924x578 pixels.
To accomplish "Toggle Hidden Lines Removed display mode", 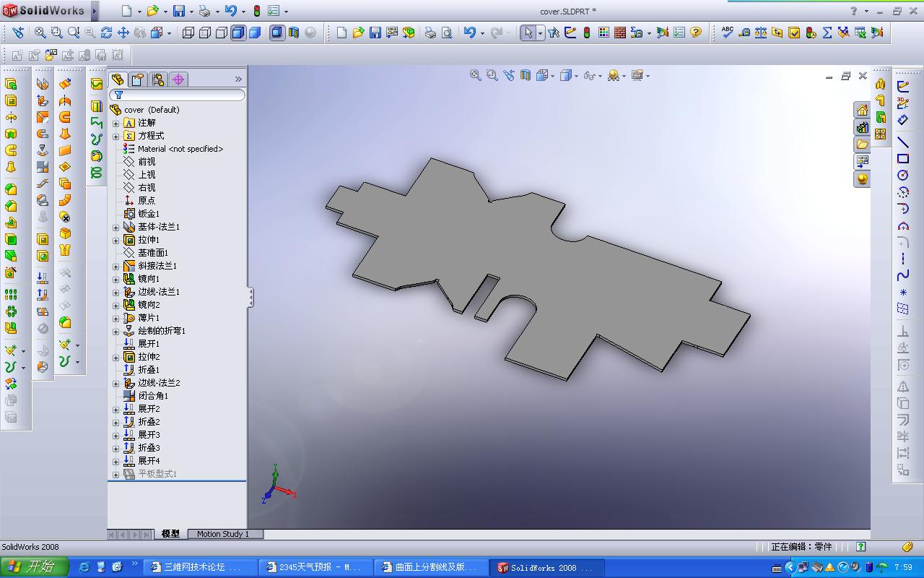I will coord(222,33).
